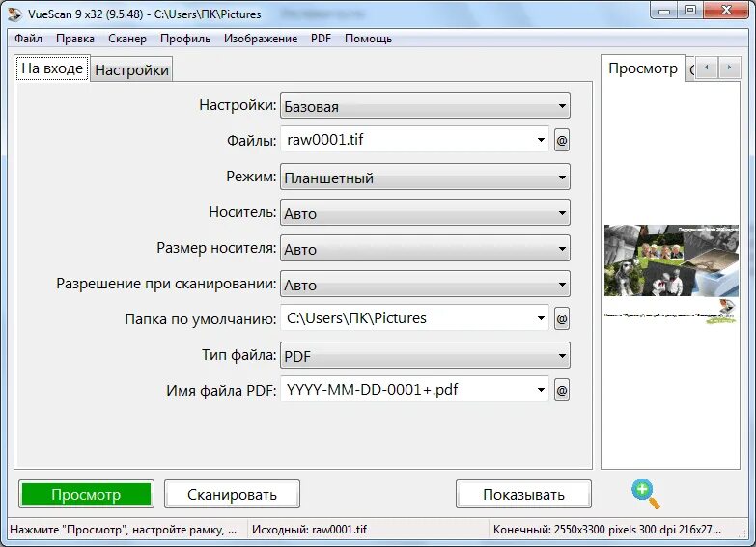Select the Просмотр tab in right panel
This screenshot has height=547, width=756.
[x=643, y=68]
